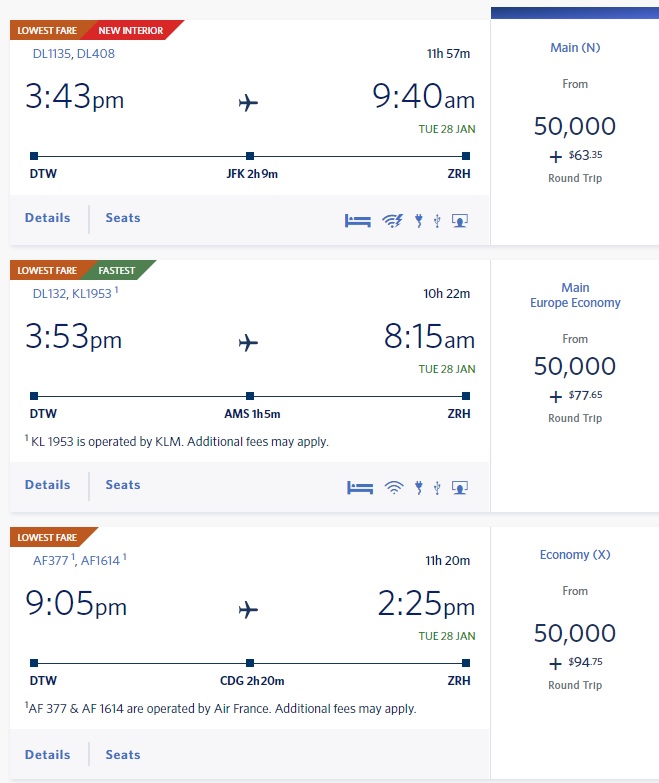Screen dimensions: 659x783
Task: Open Details for the DL1135 flight
Action: click(x=48, y=218)
